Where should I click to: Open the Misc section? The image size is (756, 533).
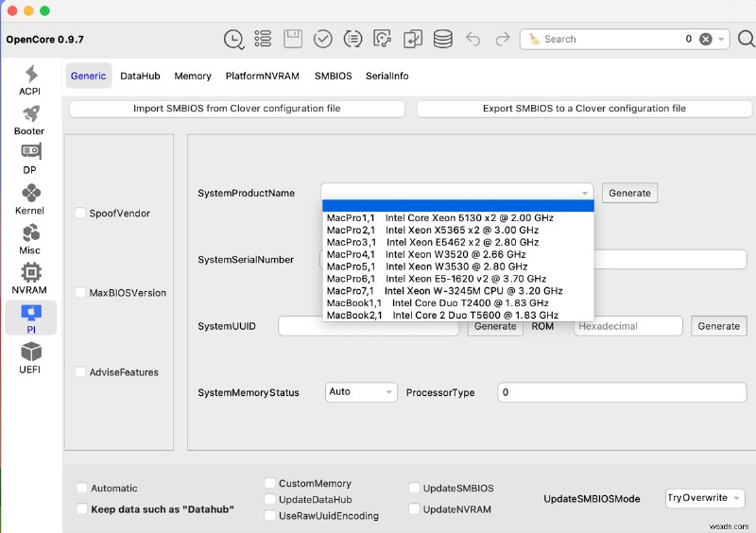tap(30, 239)
